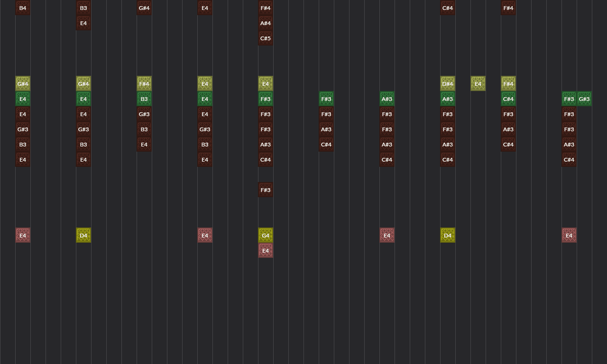
Task: Select the pink E4 under yellow G4
Action: (266, 250)
